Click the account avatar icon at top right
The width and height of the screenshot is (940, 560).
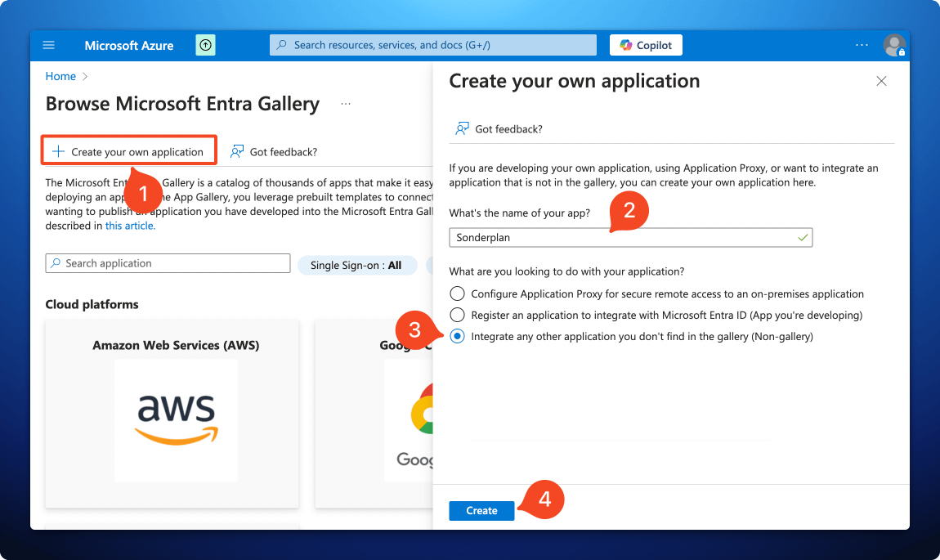coord(894,45)
